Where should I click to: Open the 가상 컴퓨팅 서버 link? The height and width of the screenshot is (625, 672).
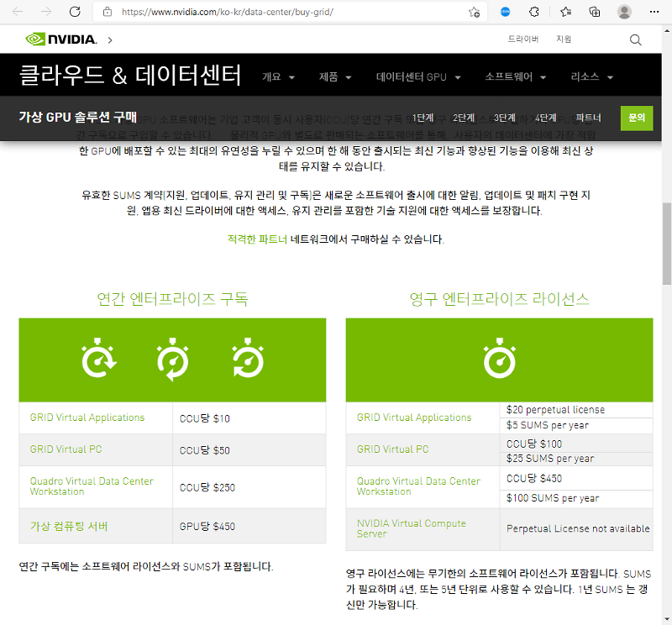pyautogui.click(x=69, y=526)
